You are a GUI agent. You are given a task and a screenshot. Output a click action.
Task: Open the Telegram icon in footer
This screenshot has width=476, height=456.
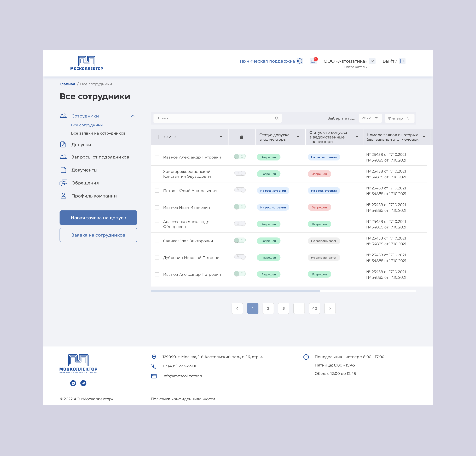83,383
